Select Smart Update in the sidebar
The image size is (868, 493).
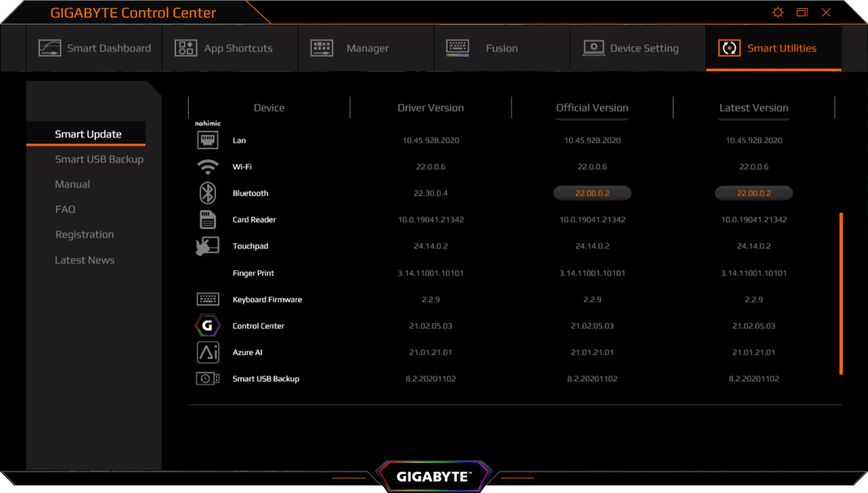[x=88, y=134]
